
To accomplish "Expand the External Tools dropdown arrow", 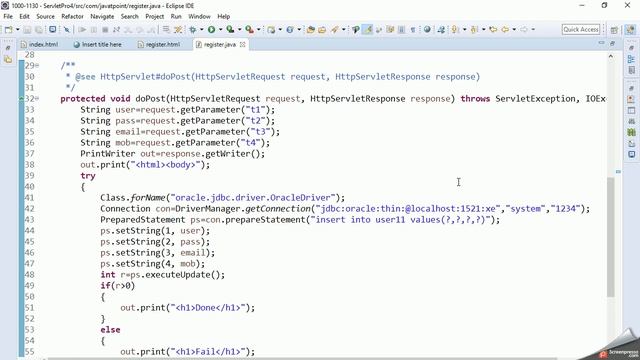I will tap(258, 29).
